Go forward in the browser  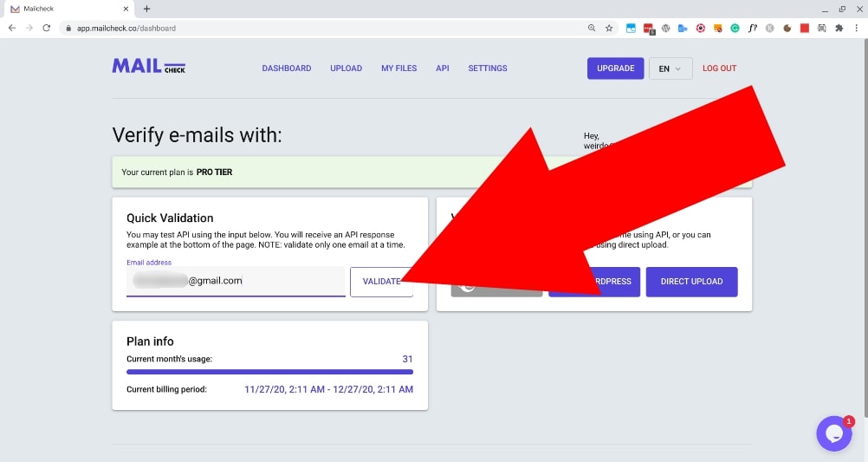[29, 28]
